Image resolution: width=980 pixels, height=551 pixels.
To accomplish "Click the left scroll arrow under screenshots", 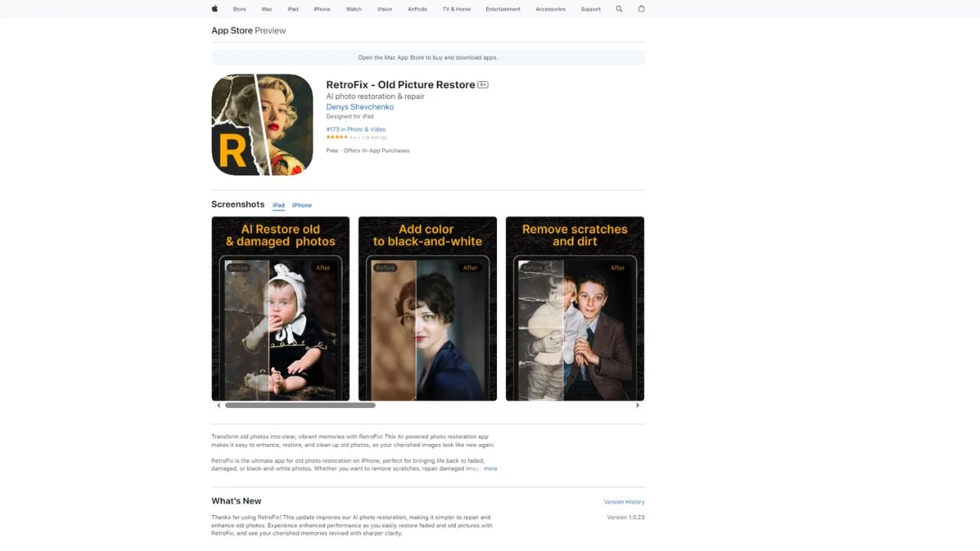I will pos(218,406).
